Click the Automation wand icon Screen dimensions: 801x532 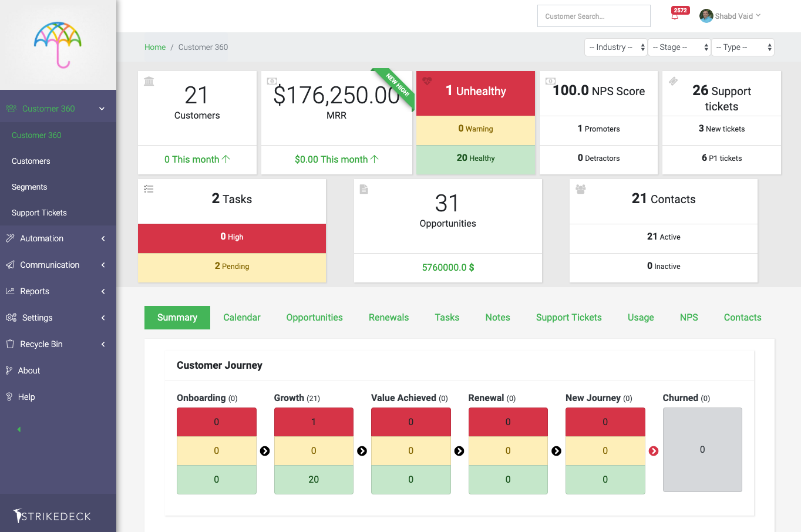(10, 238)
